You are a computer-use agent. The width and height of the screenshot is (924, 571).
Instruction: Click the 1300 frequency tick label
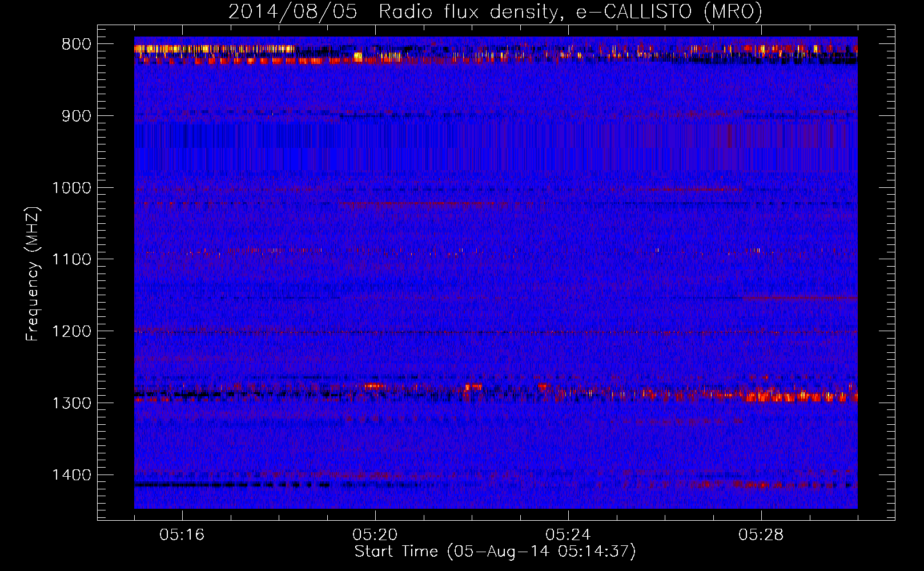(71, 403)
